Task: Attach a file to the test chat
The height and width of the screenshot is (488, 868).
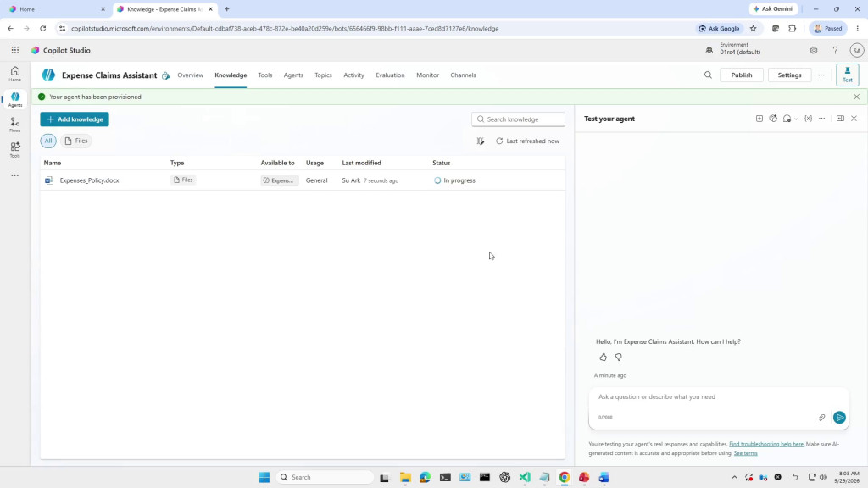Action: click(x=821, y=418)
